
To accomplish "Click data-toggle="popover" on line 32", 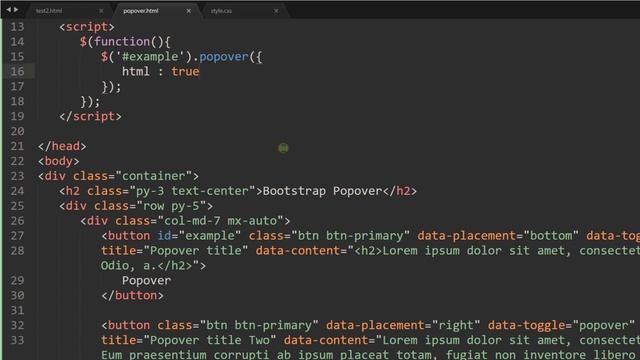I will (561, 325).
